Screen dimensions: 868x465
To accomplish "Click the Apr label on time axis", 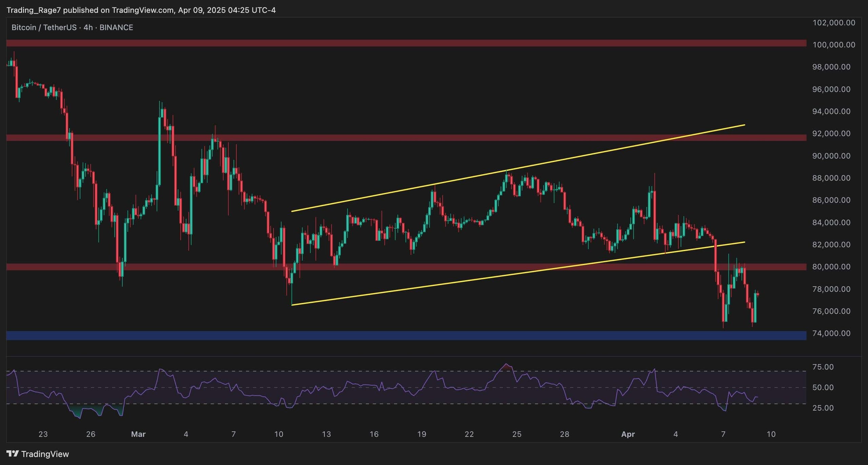I will coord(628,434).
